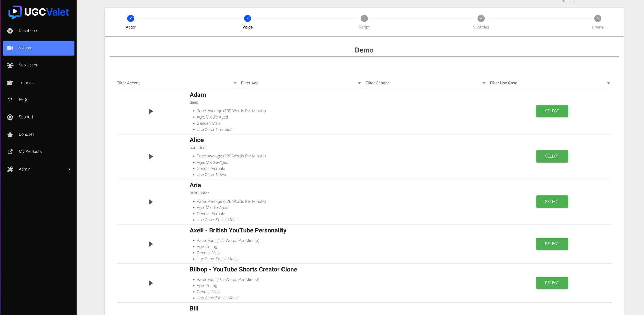Viewport: 644px width, 315px height.
Task: Click the My Products external link icon
Action: tap(10, 152)
